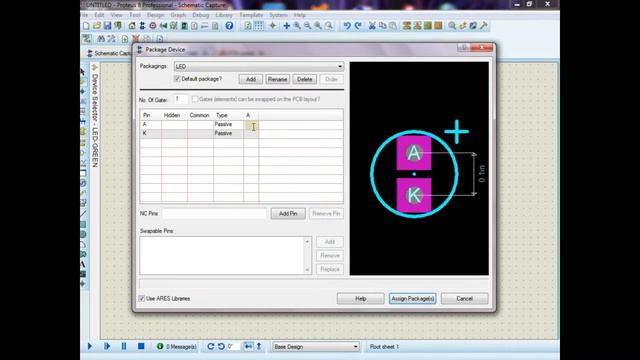Open the Packagings LED dropdown
This screenshot has width=640, height=360.
(x=259, y=67)
